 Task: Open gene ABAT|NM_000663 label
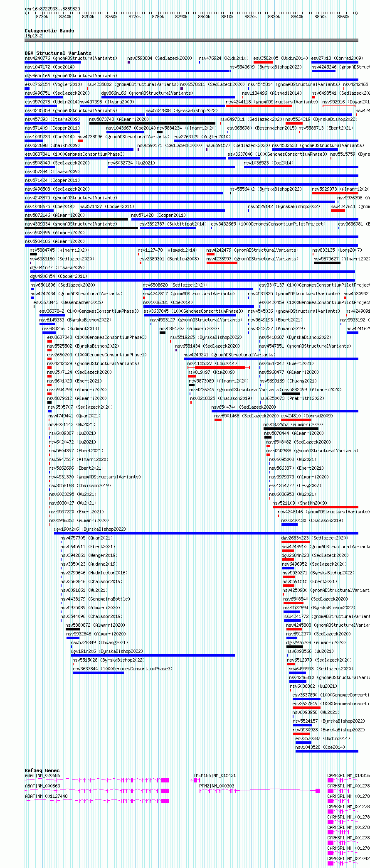(42, 786)
